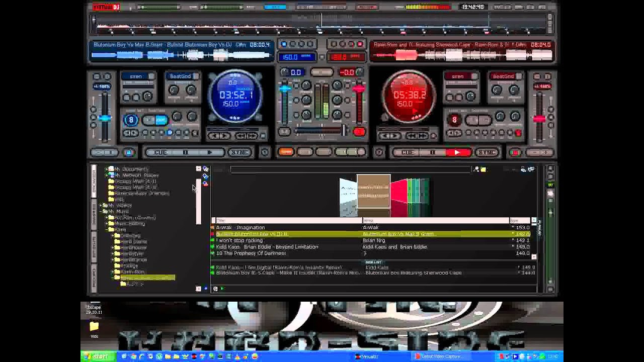Open the right deck siren effect dropdown
644x362 pixels.
[x=457, y=76]
